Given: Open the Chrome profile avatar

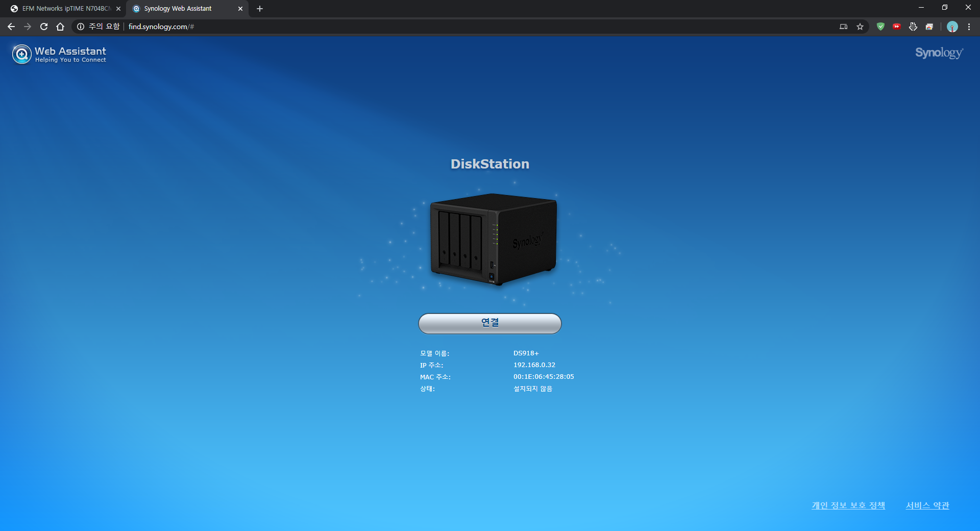Looking at the screenshot, I should click(x=952, y=27).
